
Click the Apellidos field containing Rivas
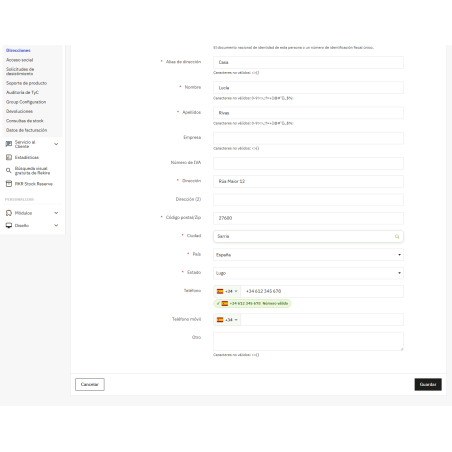coord(308,113)
